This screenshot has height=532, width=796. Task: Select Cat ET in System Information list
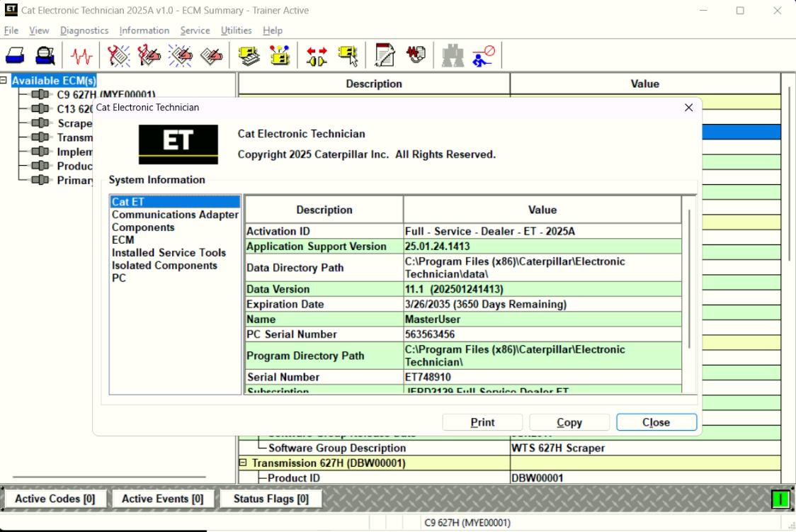pos(175,202)
